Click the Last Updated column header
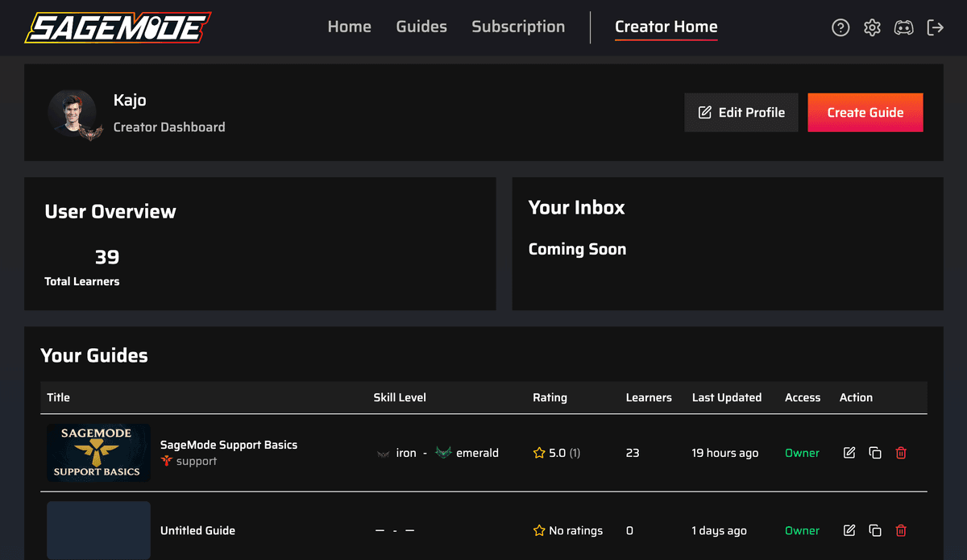 pyautogui.click(x=727, y=397)
